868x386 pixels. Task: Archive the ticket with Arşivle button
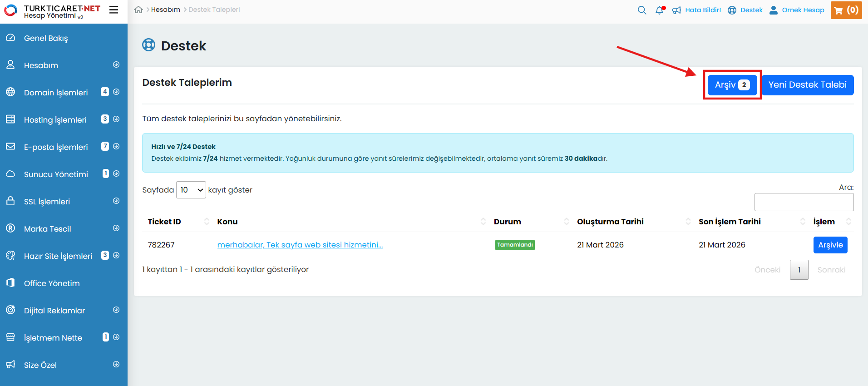tap(830, 245)
